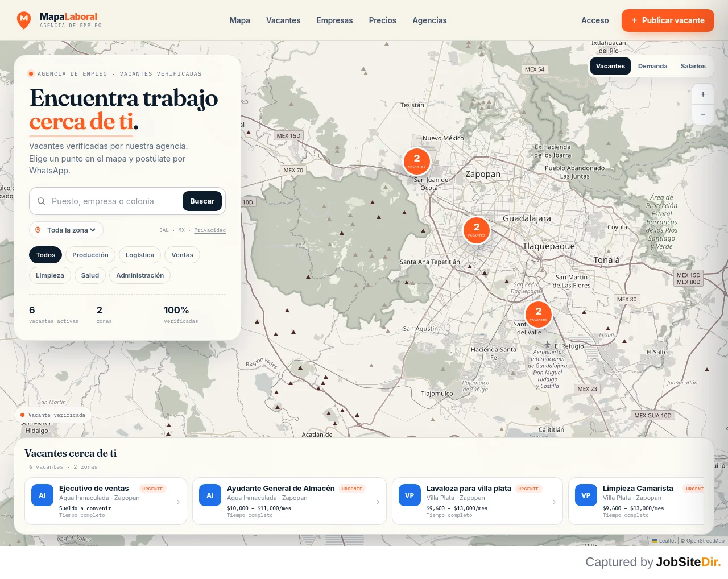Screen dimensions: 728x579
Task: Zoom out on the map
Action: [x=703, y=115]
